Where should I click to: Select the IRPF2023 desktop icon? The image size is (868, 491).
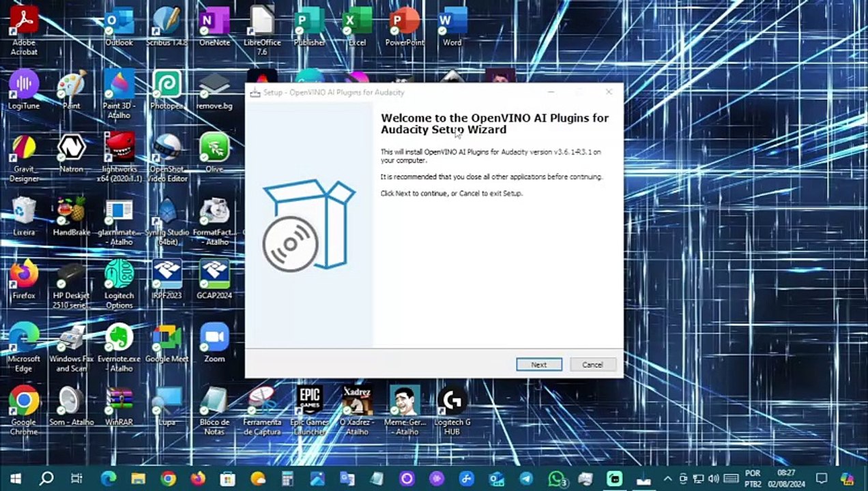(x=167, y=280)
